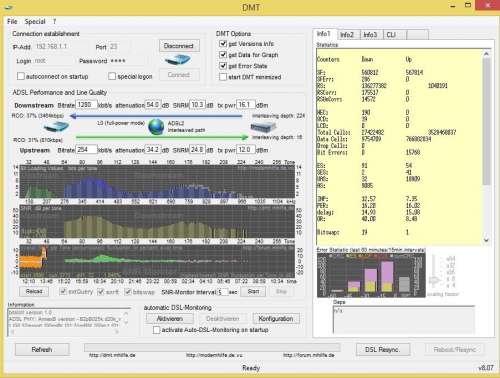This screenshot has width=500, height=378.
Task: Click the scaling factor slider handle
Action: [x=433, y=280]
